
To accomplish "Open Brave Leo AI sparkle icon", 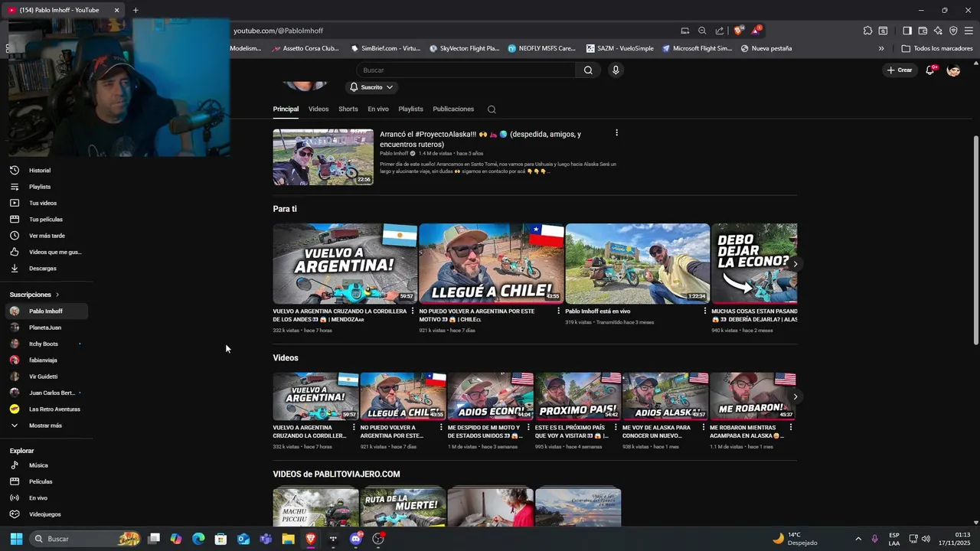I will (938, 31).
